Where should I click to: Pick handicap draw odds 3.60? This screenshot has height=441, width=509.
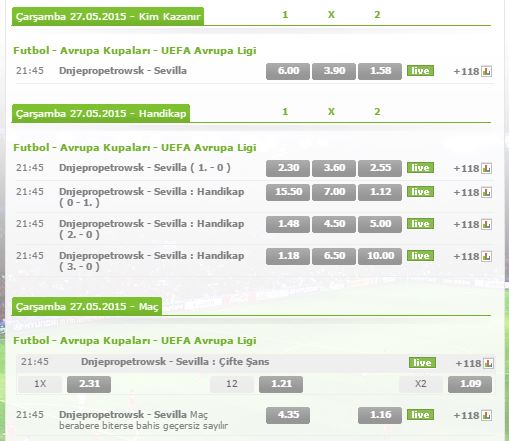(334, 168)
